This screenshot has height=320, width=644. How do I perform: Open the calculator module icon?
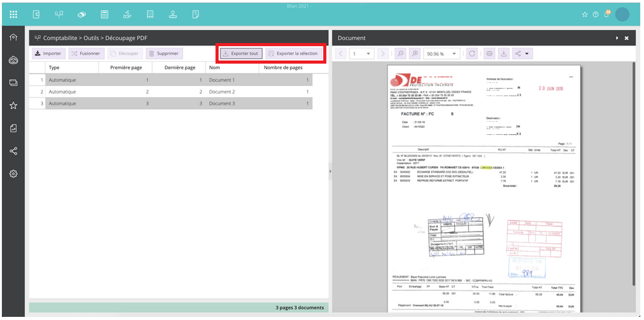105,14
